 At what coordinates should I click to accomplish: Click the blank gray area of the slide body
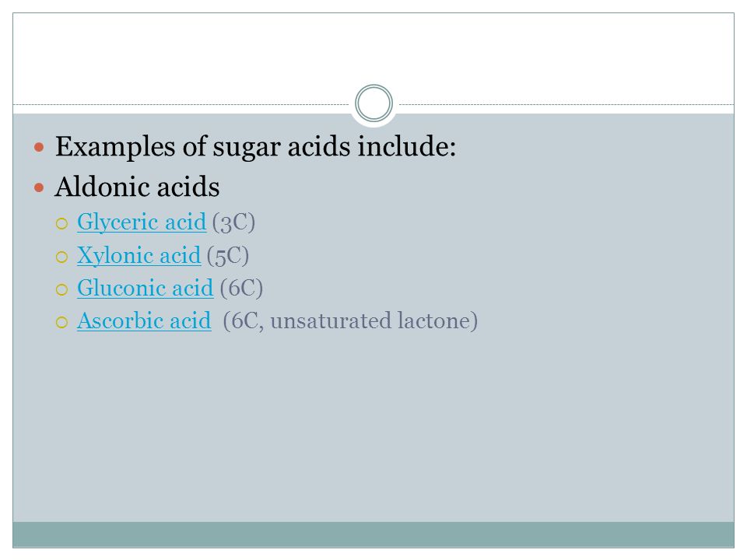(x=373, y=429)
